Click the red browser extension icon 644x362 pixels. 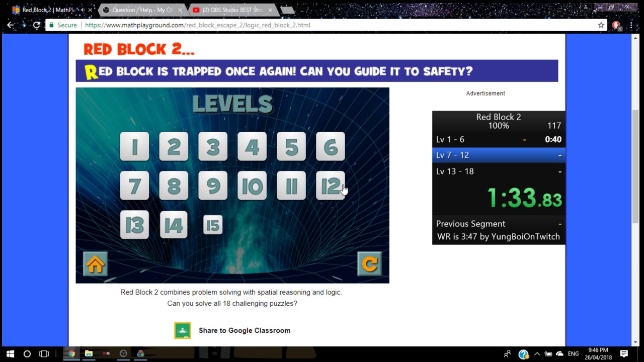[616, 25]
